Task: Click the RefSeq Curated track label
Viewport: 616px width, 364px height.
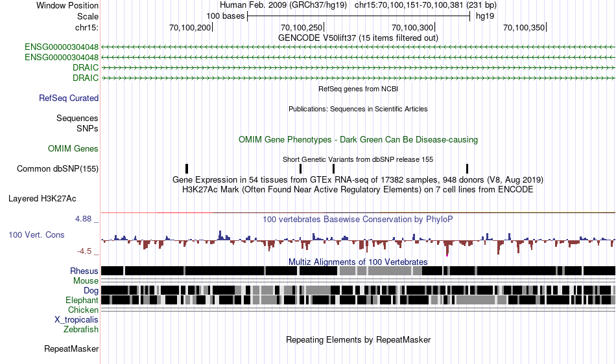Action: tap(68, 98)
